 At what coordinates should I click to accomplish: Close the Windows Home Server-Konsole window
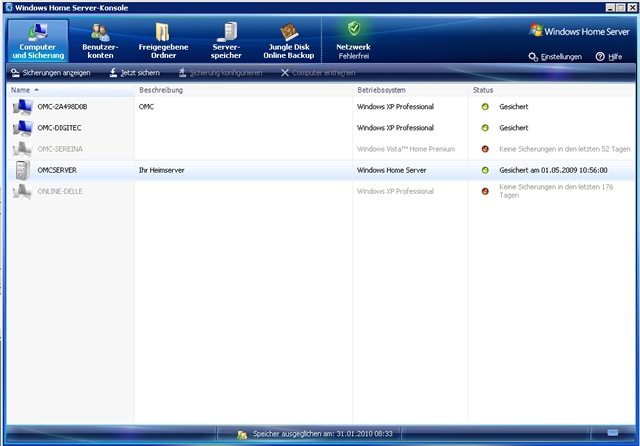pos(632,7)
